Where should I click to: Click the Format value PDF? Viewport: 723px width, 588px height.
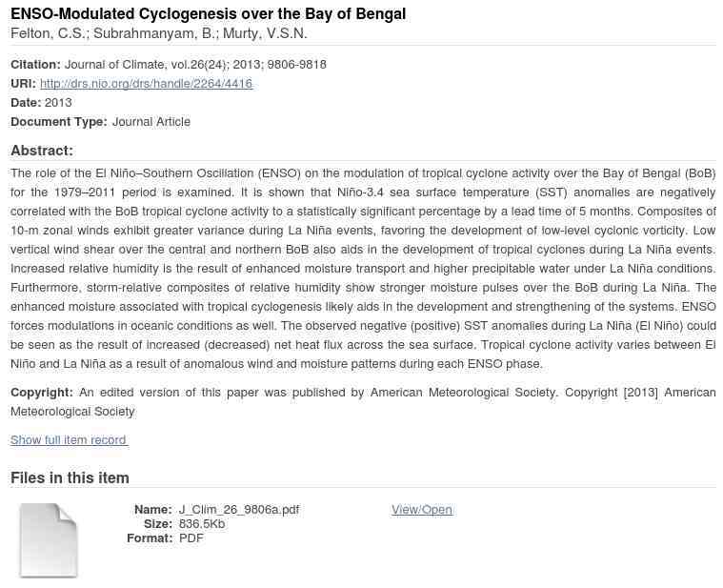coord(191,538)
